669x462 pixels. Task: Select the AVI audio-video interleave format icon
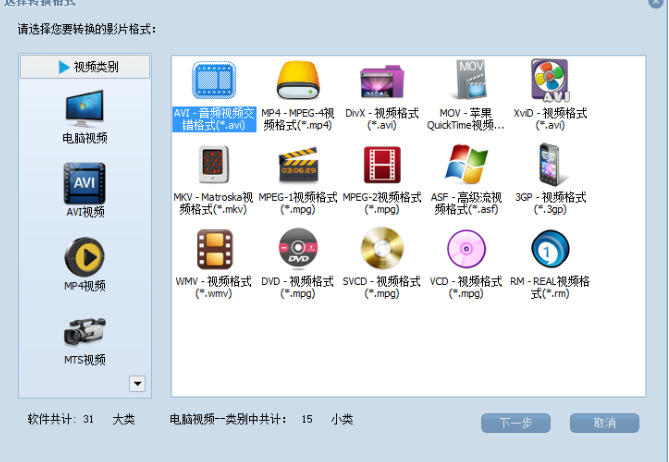pos(214,80)
